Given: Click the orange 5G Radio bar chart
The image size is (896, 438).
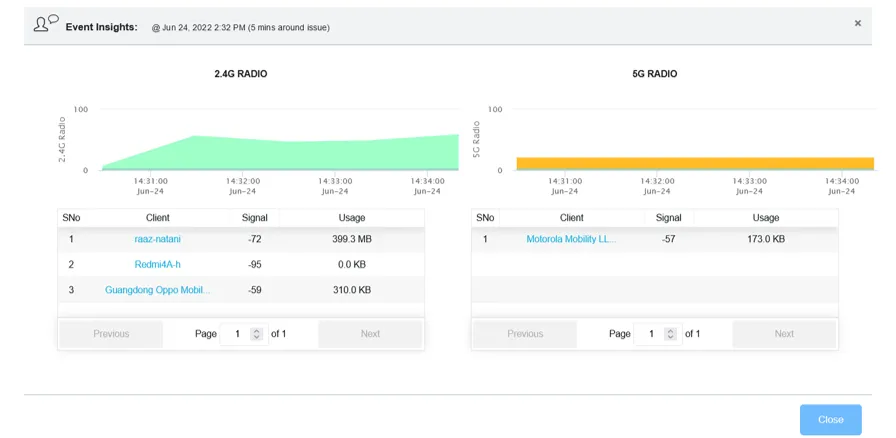Looking at the screenshot, I should 695,164.
